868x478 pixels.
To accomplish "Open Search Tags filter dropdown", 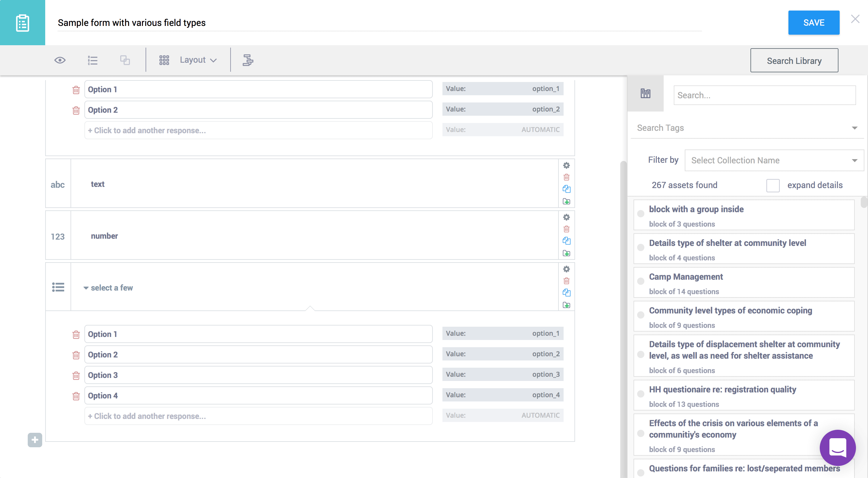I will 854,127.
